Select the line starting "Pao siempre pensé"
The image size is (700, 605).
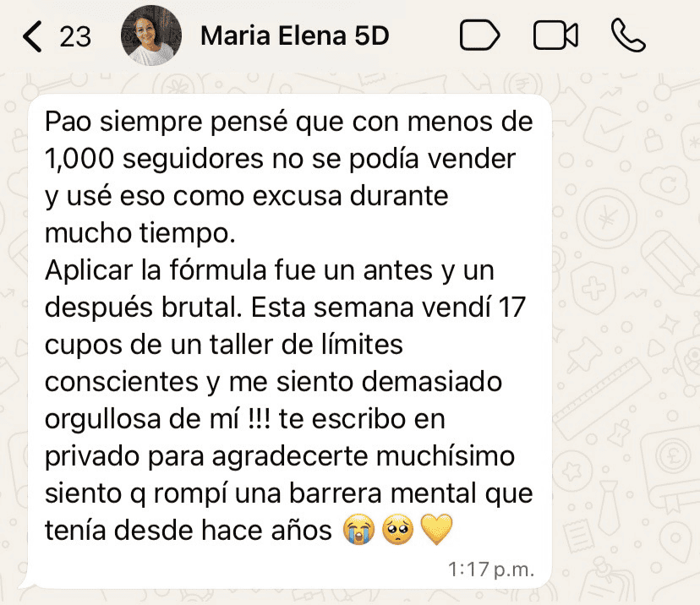pos(289,123)
